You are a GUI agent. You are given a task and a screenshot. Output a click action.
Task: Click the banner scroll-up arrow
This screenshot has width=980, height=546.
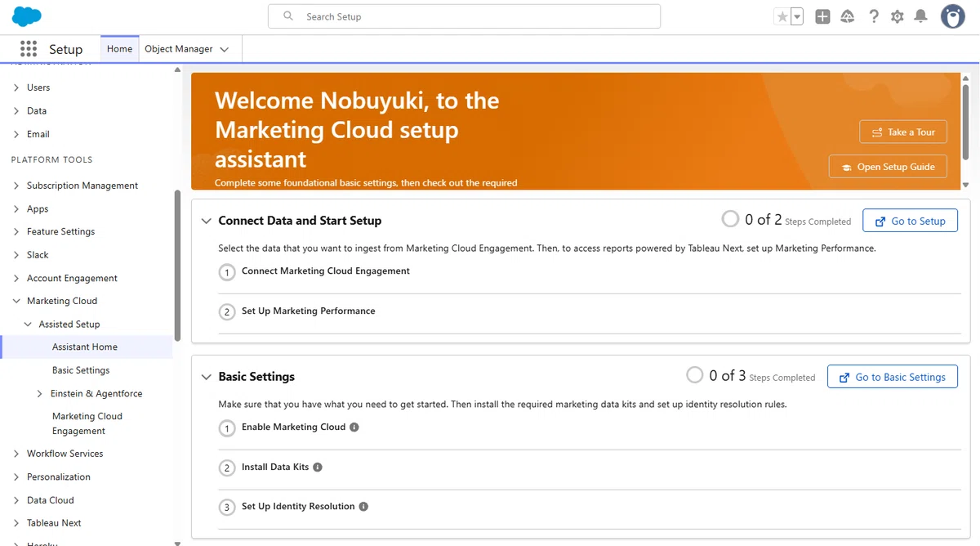click(x=965, y=78)
